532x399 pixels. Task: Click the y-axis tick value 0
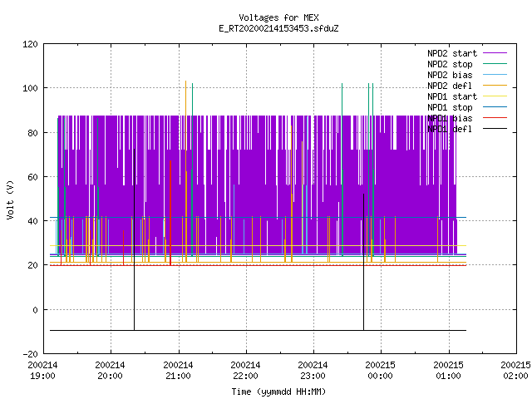tap(35, 310)
